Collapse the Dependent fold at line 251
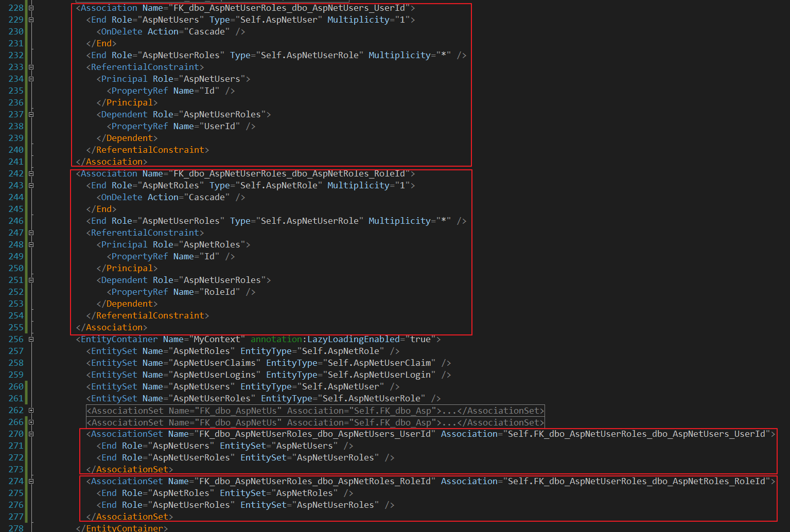This screenshot has height=532, width=790. click(31, 280)
